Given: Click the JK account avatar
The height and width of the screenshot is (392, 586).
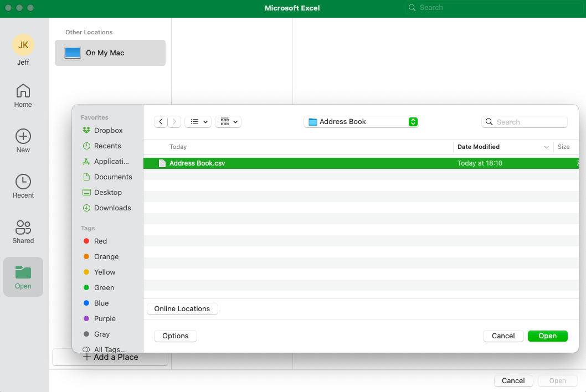Looking at the screenshot, I should coord(23,45).
